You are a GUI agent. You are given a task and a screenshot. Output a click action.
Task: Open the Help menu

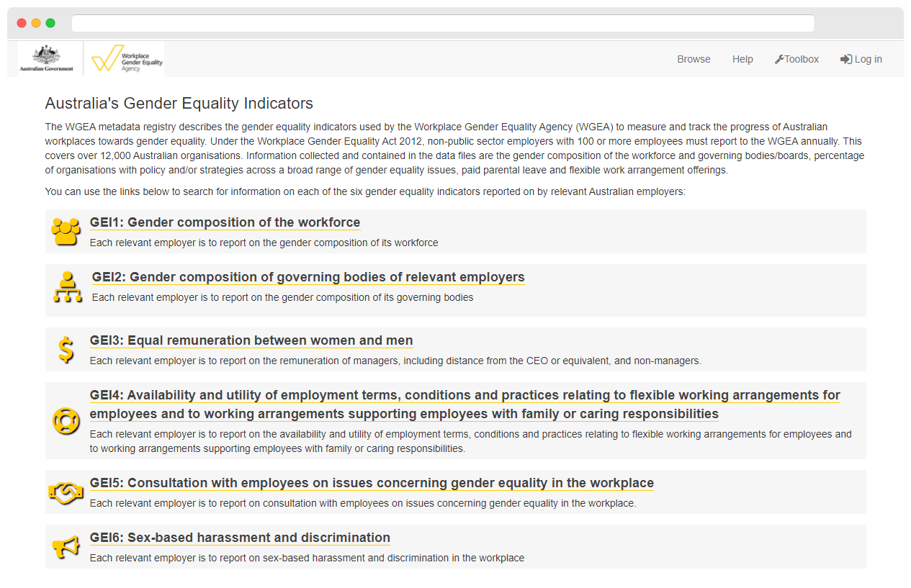coord(742,59)
